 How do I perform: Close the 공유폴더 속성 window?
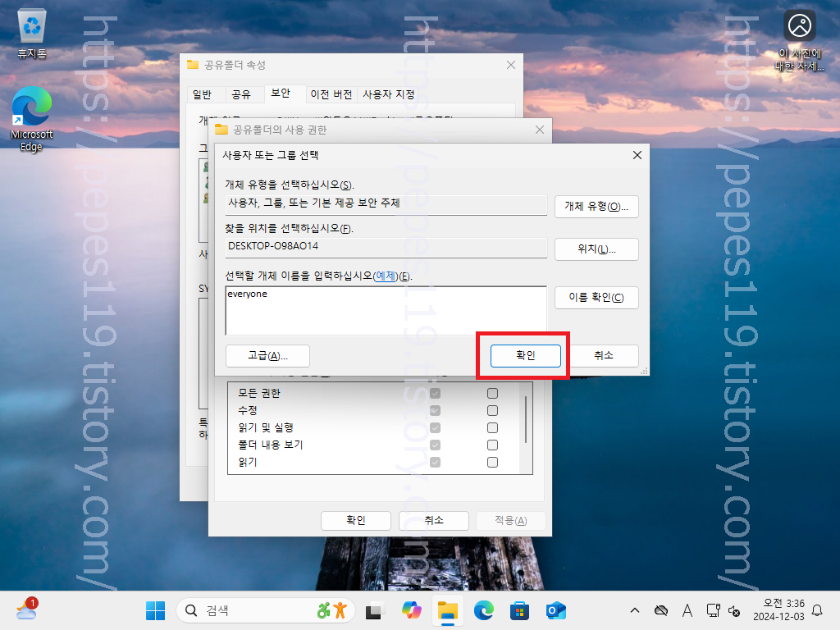point(510,65)
